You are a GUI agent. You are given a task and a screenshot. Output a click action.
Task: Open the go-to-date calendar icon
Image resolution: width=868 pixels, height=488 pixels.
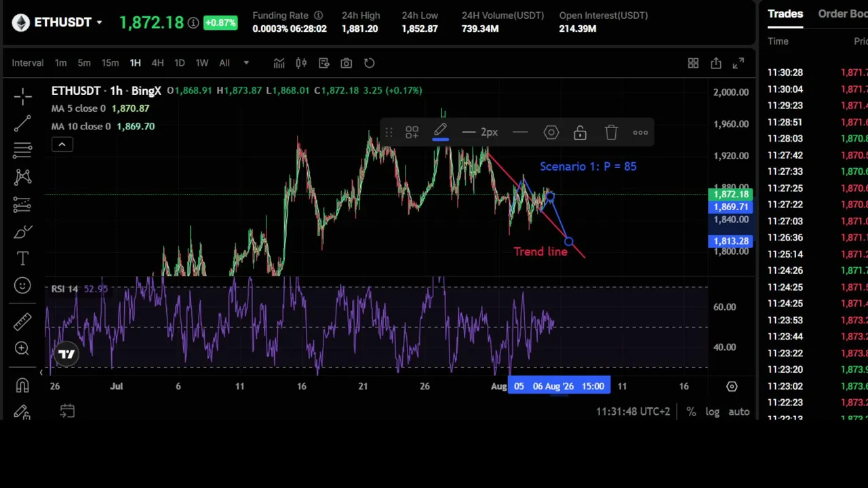[67, 411]
